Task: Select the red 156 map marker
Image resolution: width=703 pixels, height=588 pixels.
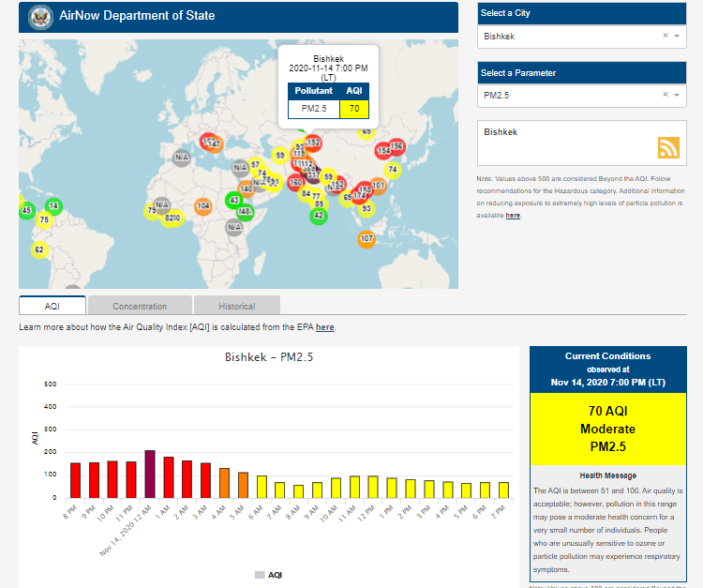Action: coord(396,146)
